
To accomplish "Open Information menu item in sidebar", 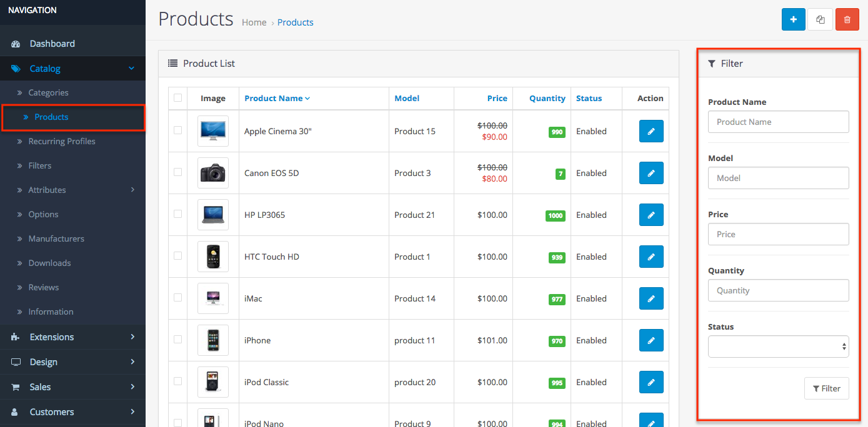I will [51, 312].
